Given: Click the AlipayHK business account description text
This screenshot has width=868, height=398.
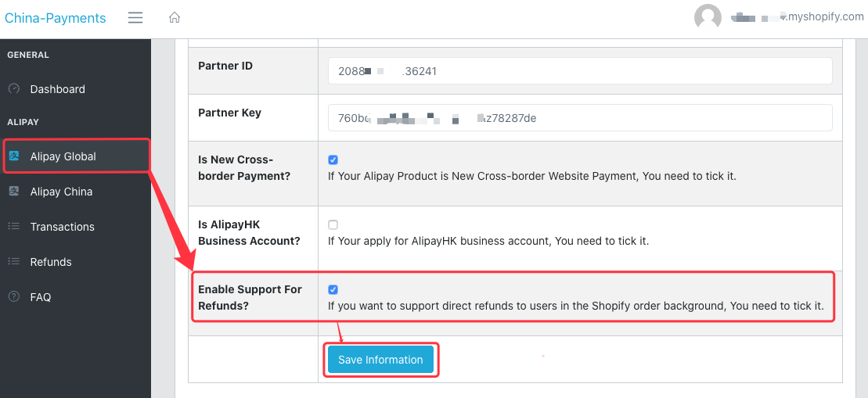Looking at the screenshot, I should 488,241.
